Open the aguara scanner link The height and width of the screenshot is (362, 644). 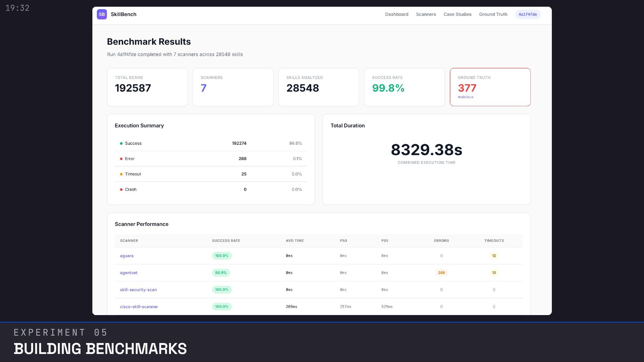pos(126,256)
